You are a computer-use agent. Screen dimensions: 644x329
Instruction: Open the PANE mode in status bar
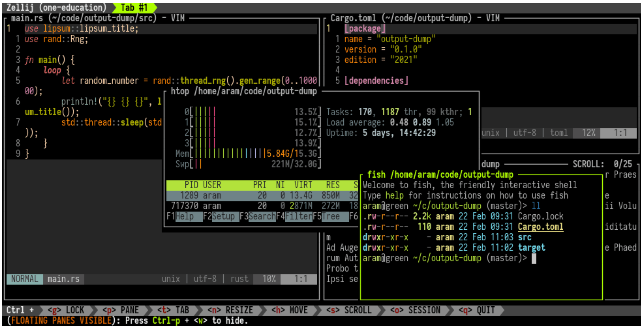121,310
